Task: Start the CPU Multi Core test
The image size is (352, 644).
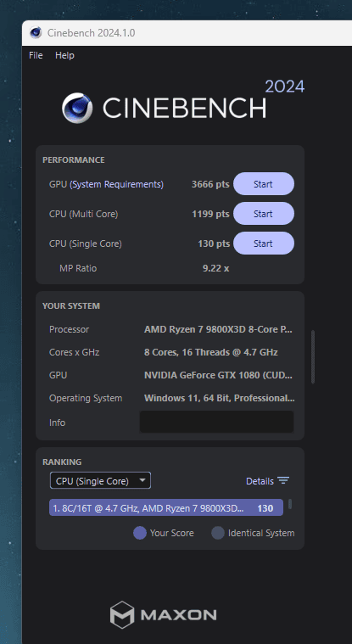Action: coord(264,214)
